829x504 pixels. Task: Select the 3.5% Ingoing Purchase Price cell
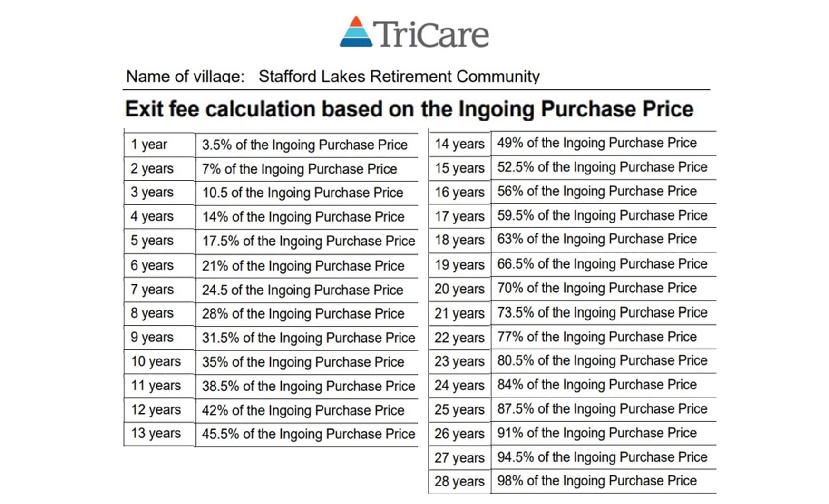tap(305, 145)
